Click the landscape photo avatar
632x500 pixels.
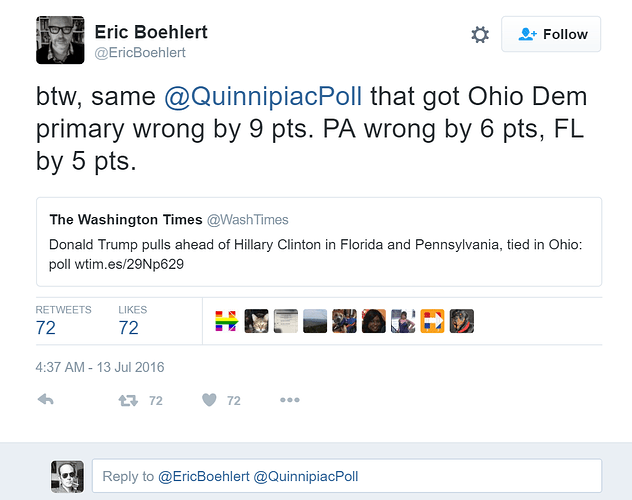pyautogui.click(x=315, y=321)
